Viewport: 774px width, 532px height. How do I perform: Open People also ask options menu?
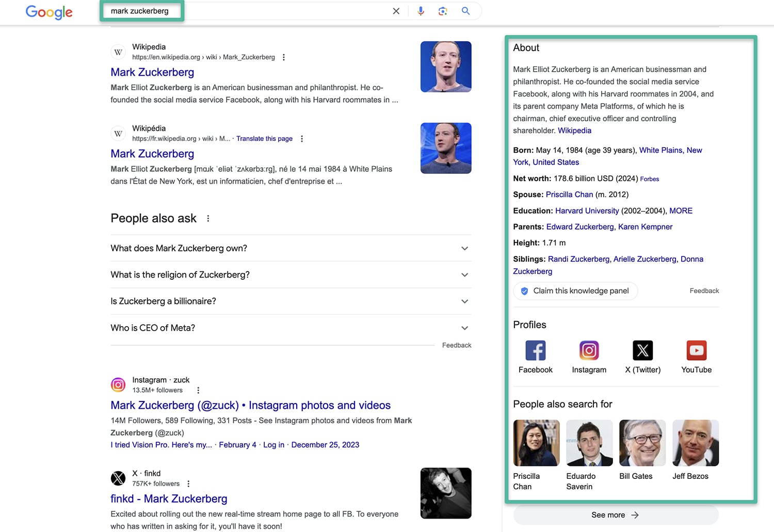pyautogui.click(x=208, y=218)
